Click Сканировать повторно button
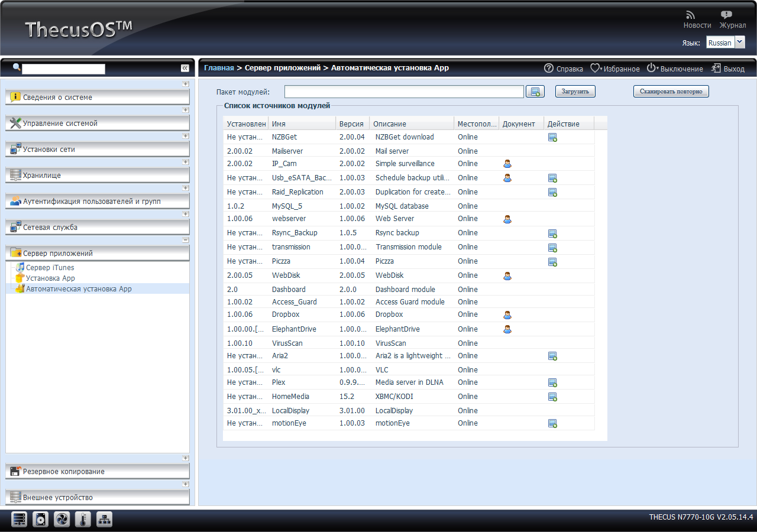 point(671,92)
